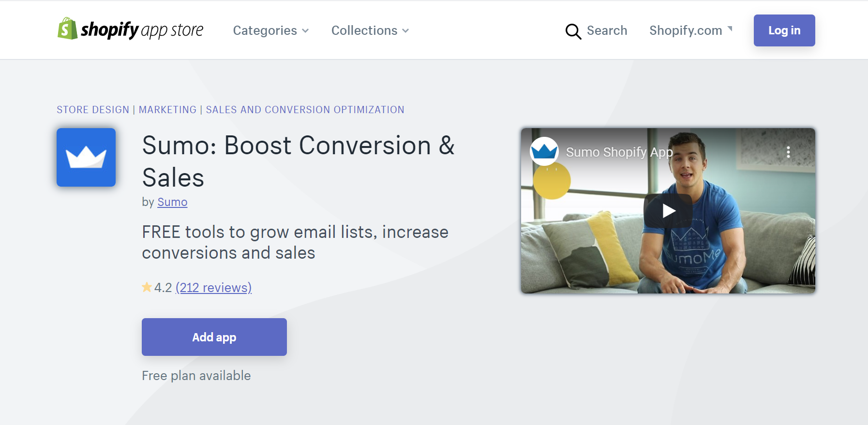Open the Search option in header
This screenshot has width=868, height=425.
[x=607, y=30]
